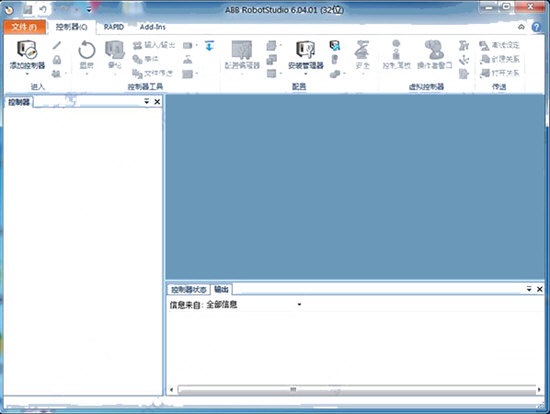Click the Restart circular arrow icon
Image resolution: width=550 pixels, height=414 pixels.
coord(87,50)
